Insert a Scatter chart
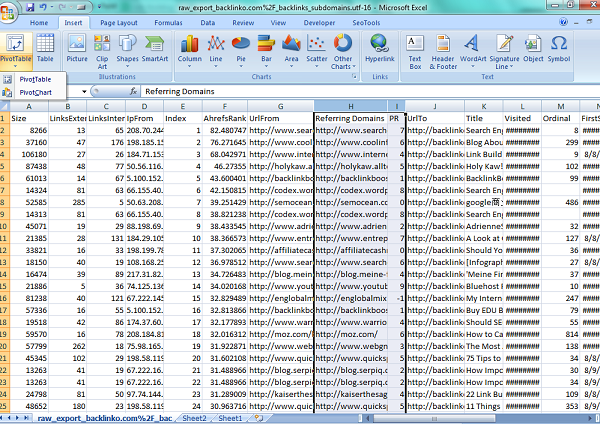The width and height of the screenshot is (600, 424). tap(316, 52)
